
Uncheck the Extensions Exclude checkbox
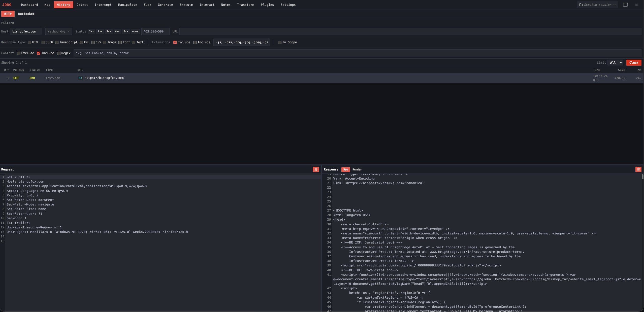tap(175, 42)
